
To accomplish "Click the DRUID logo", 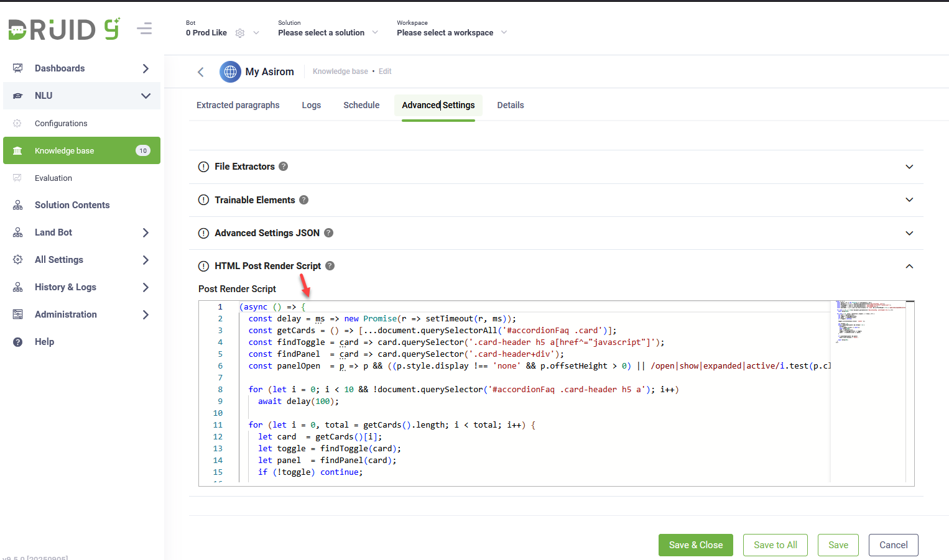I will tap(63, 29).
